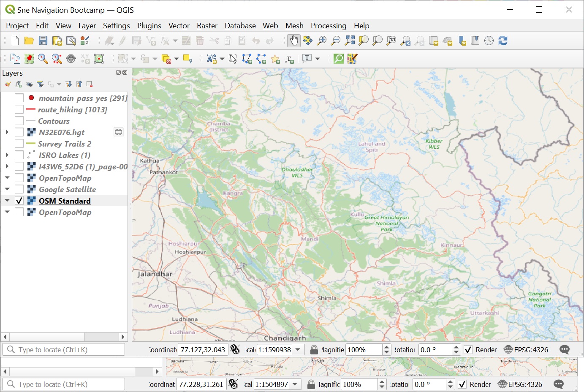This screenshot has width=584, height=392.
Task: Expand the N32E076.hgt layer tree
Action: coord(7,132)
